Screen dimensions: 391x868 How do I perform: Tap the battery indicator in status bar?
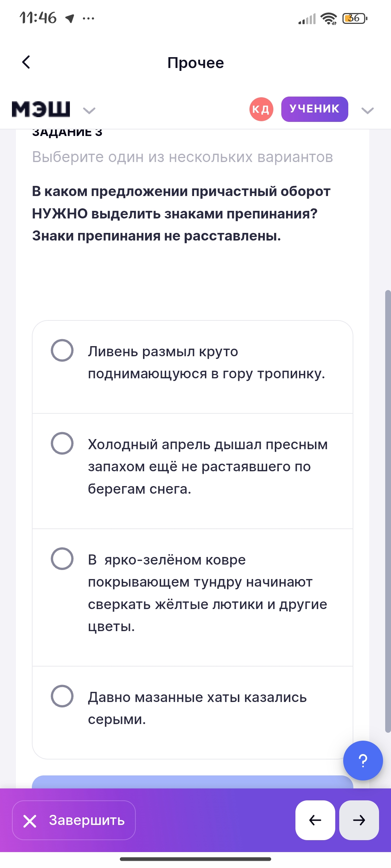[354, 18]
